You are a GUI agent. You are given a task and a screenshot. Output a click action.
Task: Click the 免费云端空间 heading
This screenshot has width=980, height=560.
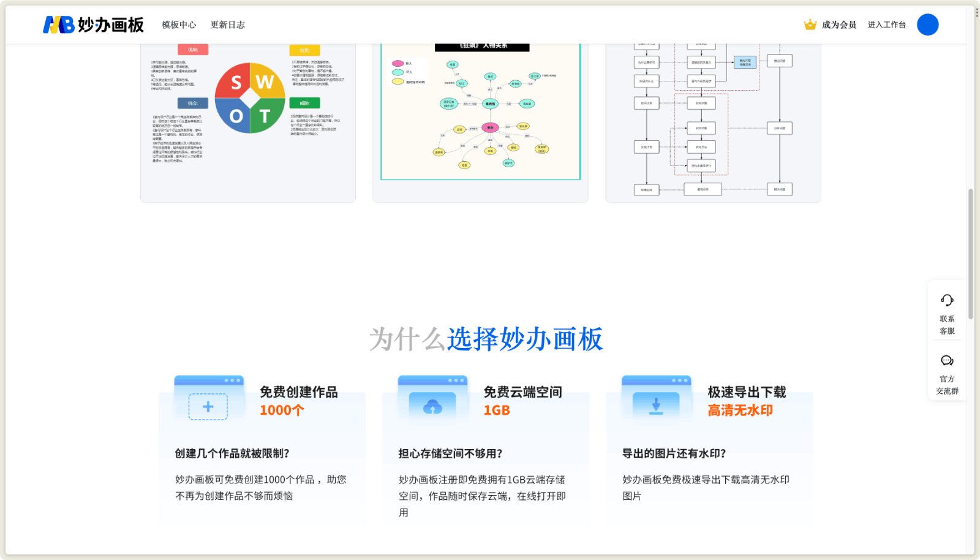coord(522,392)
